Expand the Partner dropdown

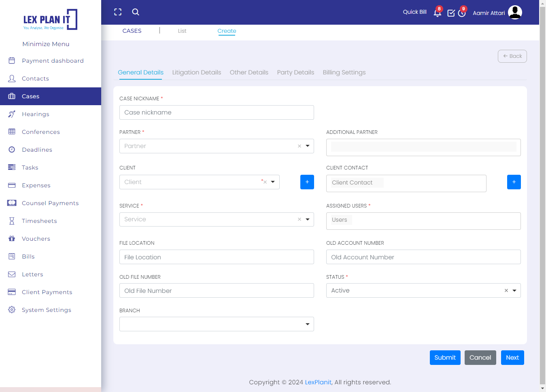pyautogui.click(x=308, y=146)
